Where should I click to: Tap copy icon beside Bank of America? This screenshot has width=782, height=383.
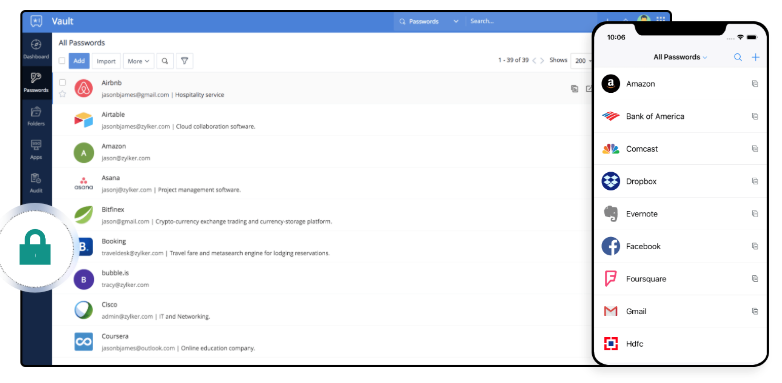click(x=755, y=116)
